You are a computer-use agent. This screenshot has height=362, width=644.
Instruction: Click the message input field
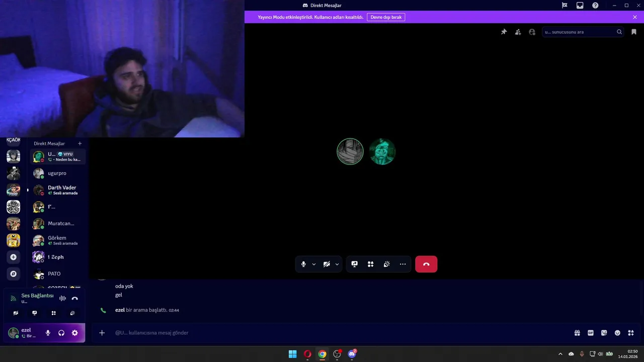pyautogui.click(x=342, y=333)
